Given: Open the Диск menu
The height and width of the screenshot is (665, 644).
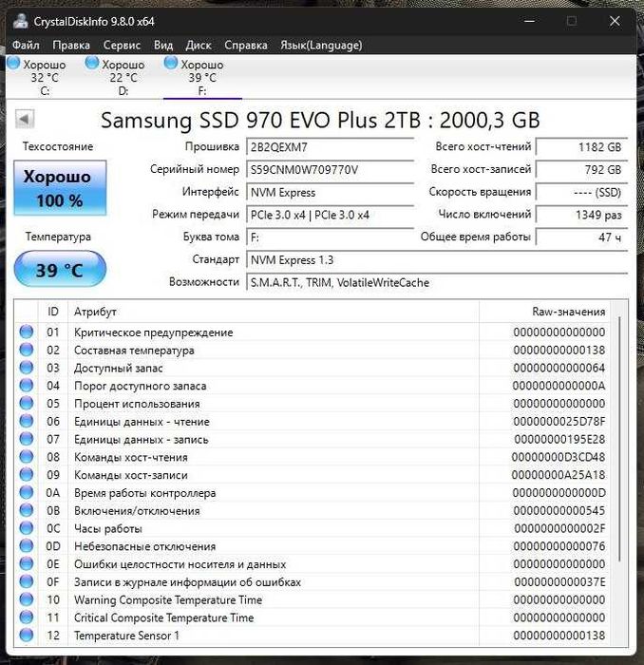Looking at the screenshot, I should 199,45.
